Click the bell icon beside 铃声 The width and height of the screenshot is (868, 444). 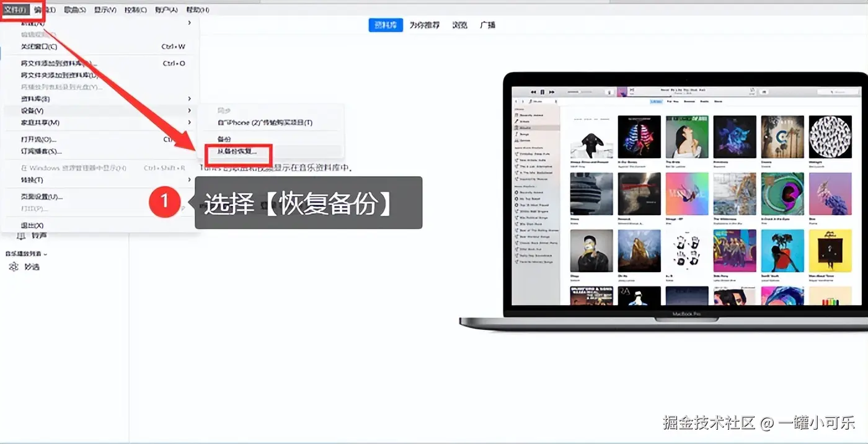tap(20, 236)
